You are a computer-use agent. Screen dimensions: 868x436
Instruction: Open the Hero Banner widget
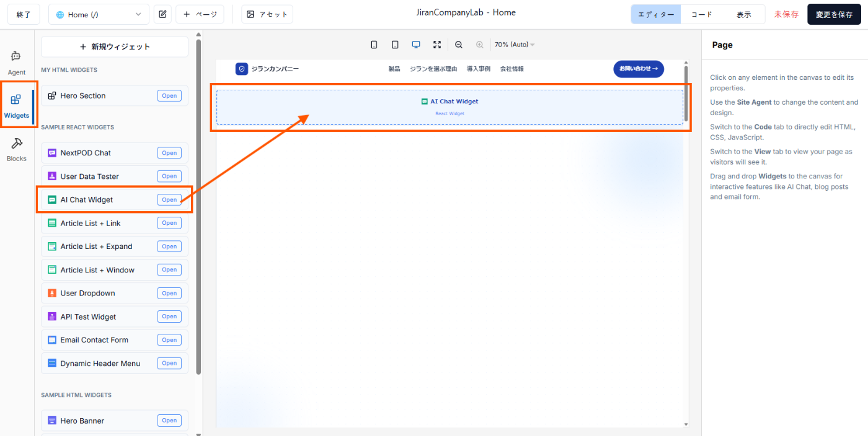(x=169, y=421)
